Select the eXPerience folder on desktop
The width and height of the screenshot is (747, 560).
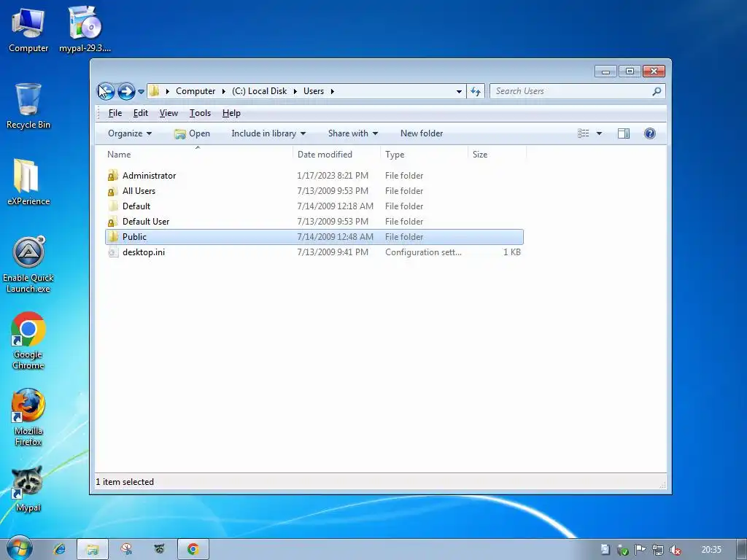28,182
